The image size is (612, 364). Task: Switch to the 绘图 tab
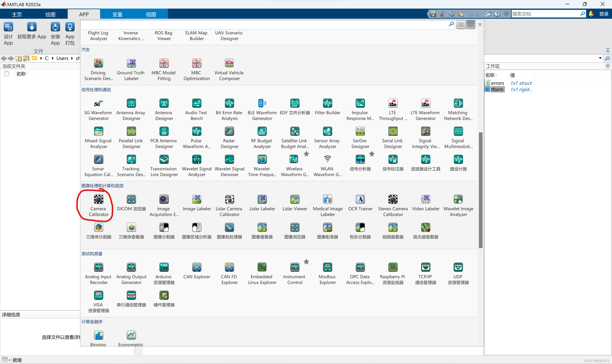(50, 14)
